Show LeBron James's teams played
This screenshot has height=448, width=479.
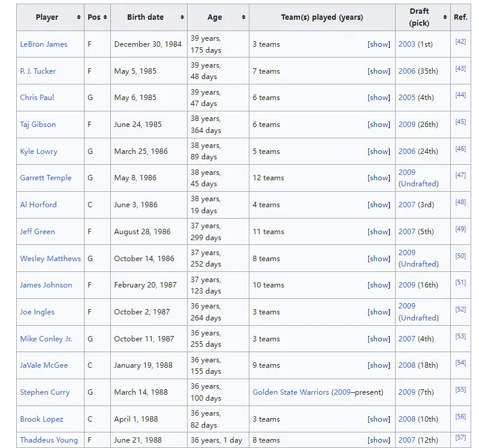click(x=379, y=44)
